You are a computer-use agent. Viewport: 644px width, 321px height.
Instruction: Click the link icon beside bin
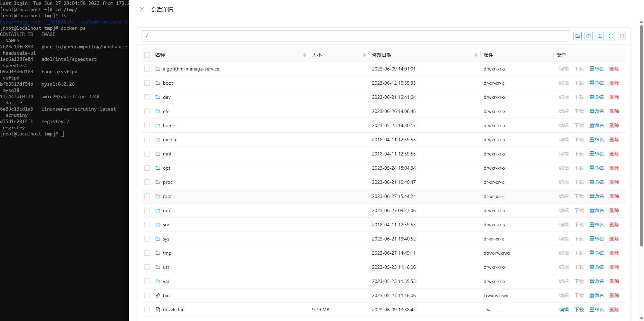point(158,295)
